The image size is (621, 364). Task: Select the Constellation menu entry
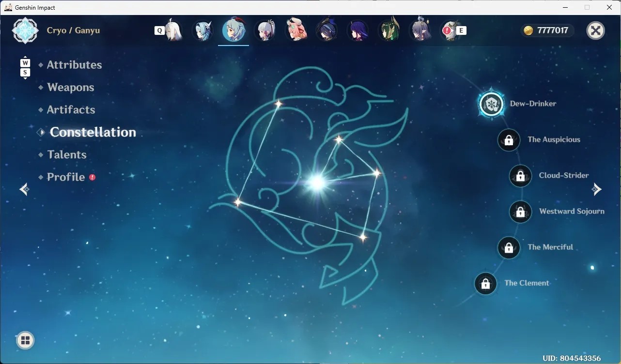tap(93, 132)
